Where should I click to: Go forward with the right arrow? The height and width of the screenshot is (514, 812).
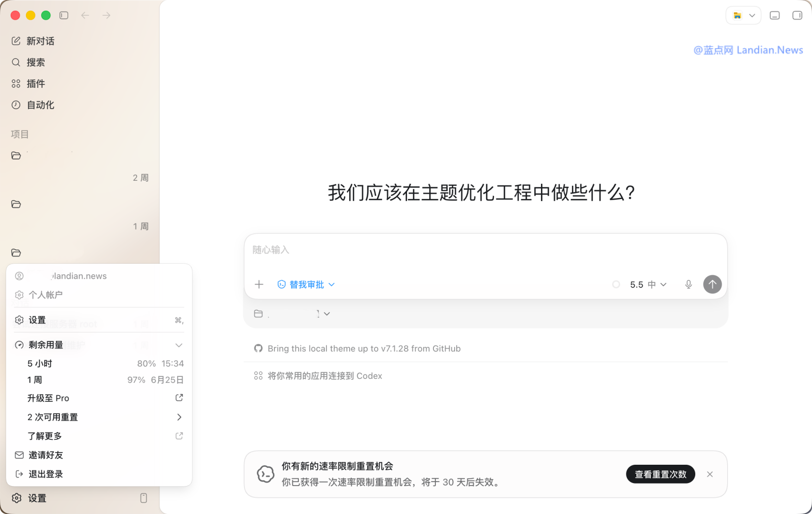coord(107,15)
